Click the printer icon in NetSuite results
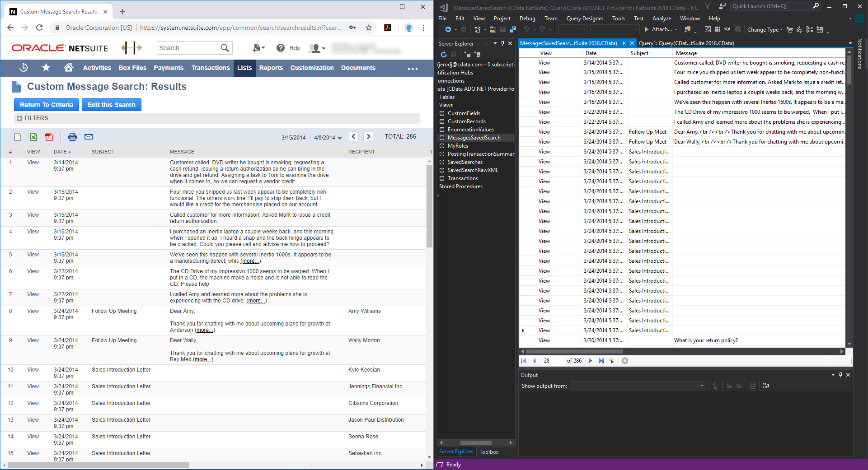The image size is (868, 470). tap(72, 137)
